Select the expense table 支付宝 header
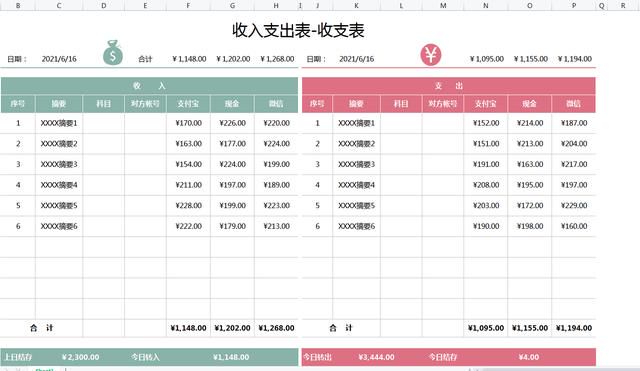The width and height of the screenshot is (640, 371). coord(486,104)
